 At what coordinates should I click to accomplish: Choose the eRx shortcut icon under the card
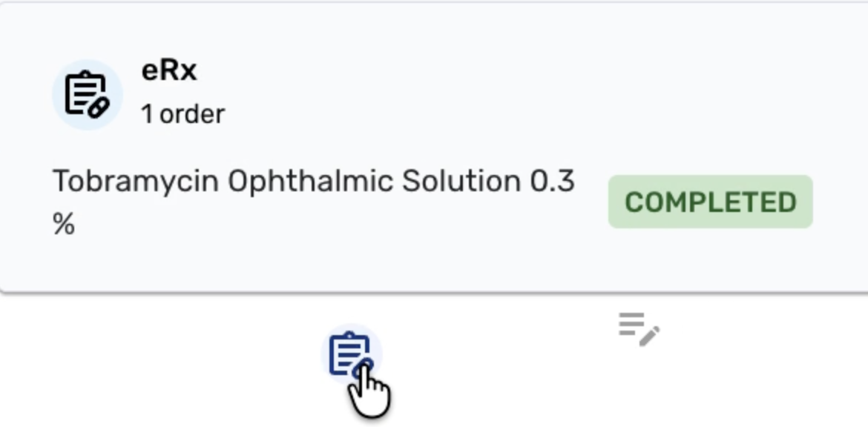(351, 356)
